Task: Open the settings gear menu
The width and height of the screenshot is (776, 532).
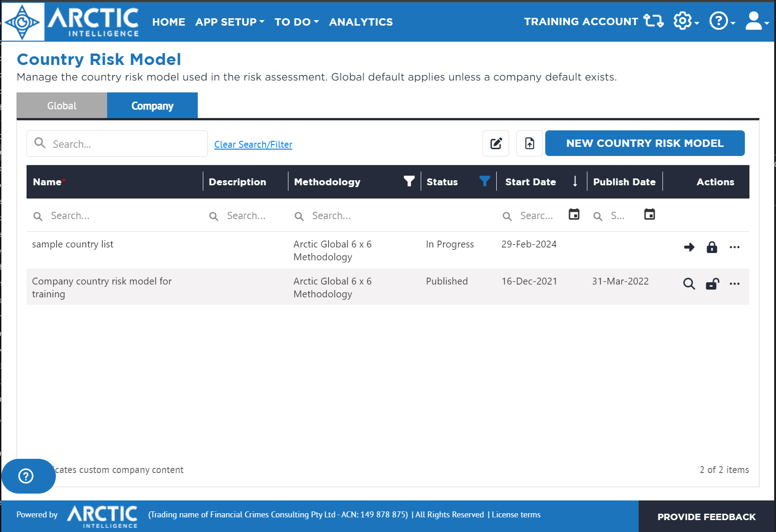Action: [686, 21]
